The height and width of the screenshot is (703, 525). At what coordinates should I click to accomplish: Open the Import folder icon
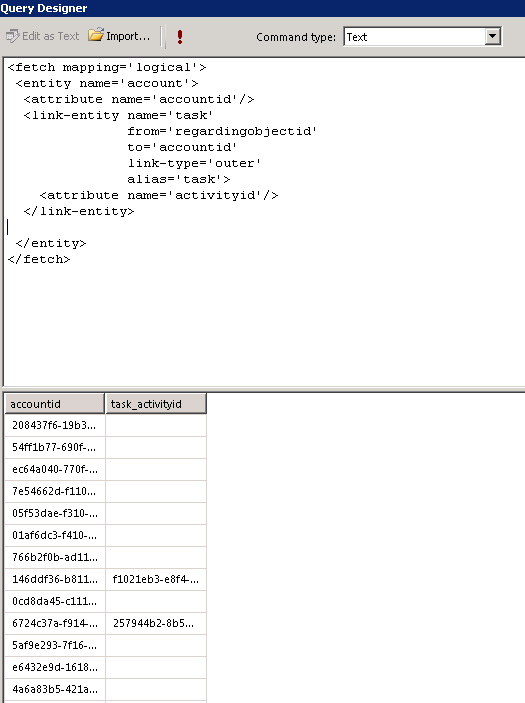[x=95, y=35]
